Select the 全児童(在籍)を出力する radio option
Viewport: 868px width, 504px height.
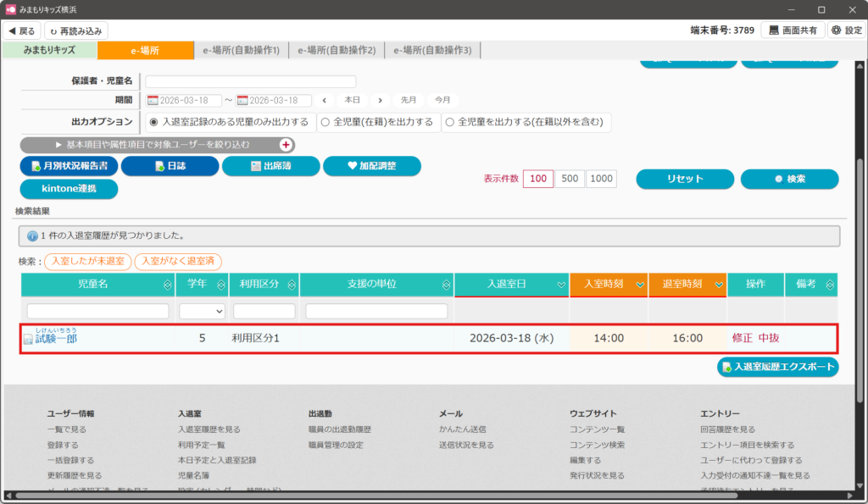[325, 122]
